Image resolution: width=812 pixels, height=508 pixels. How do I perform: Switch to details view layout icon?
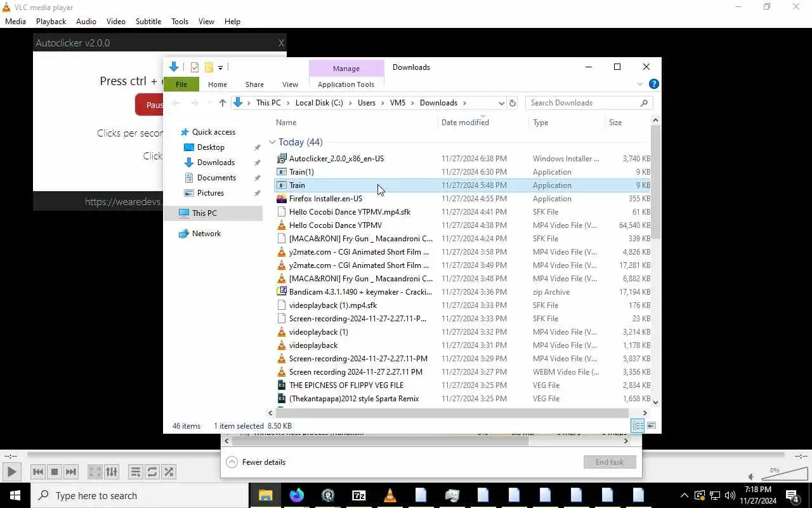pyautogui.click(x=638, y=426)
